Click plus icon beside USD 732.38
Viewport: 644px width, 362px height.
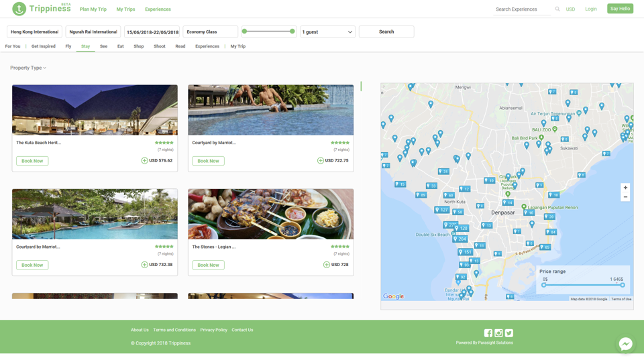point(144,265)
